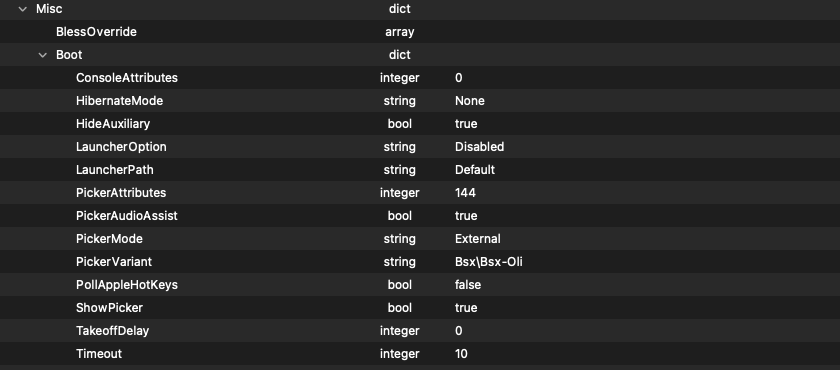Click LauncherOption value Disabled
Image resolution: width=840 pixels, height=370 pixels.
click(x=479, y=147)
